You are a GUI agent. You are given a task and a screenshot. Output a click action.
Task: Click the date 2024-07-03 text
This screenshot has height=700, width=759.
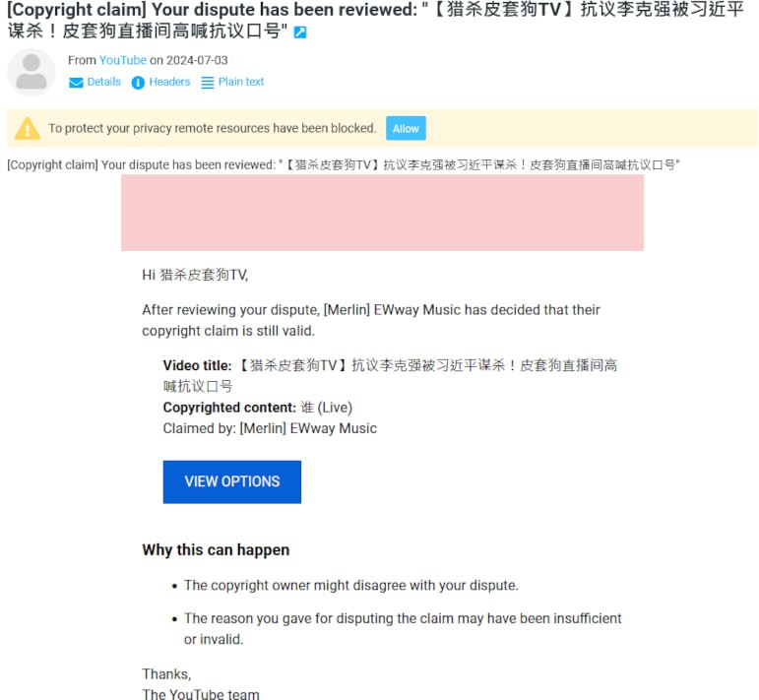click(197, 60)
